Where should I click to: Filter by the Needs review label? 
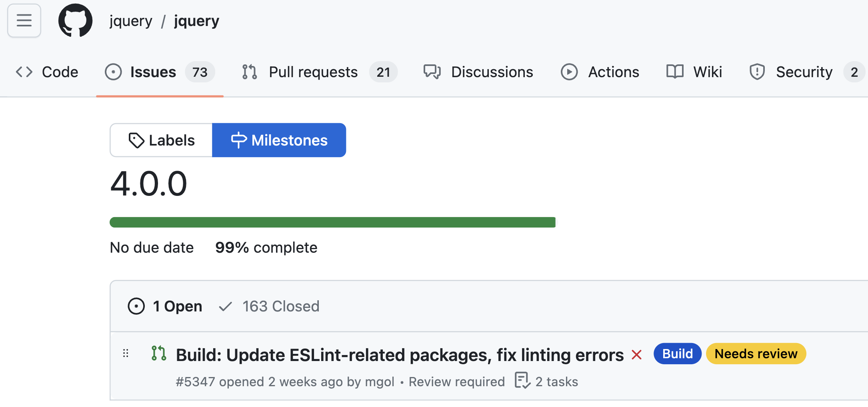756,354
